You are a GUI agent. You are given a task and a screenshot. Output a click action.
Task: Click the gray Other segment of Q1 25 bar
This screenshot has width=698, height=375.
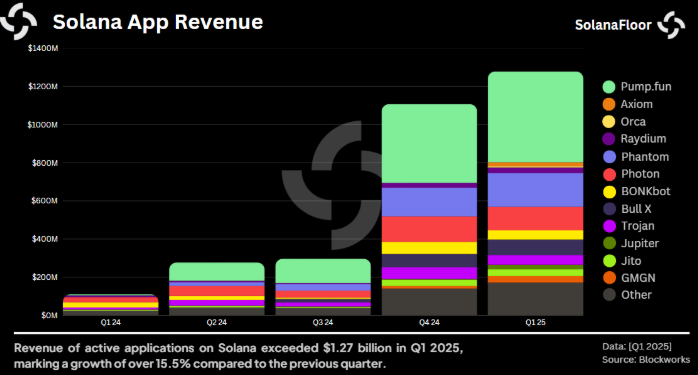[536, 299]
